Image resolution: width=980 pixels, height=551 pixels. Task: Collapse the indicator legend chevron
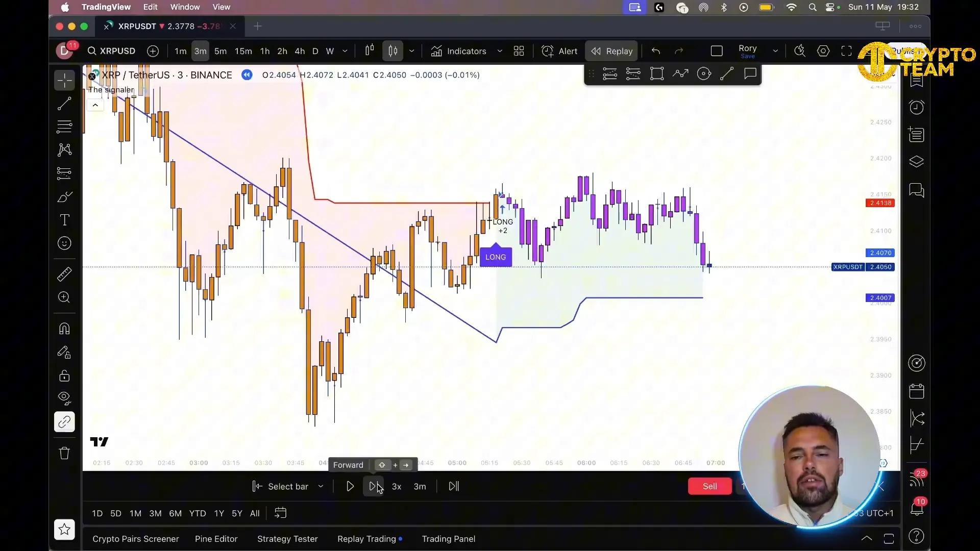point(95,105)
